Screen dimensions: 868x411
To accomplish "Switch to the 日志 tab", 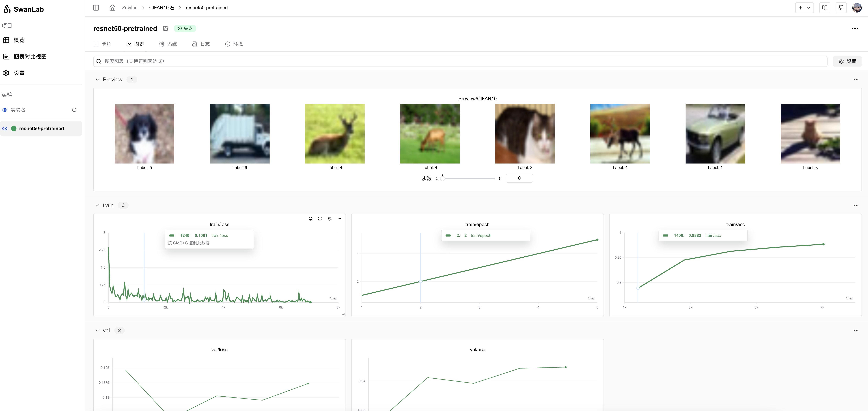I will [x=201, y=44].
